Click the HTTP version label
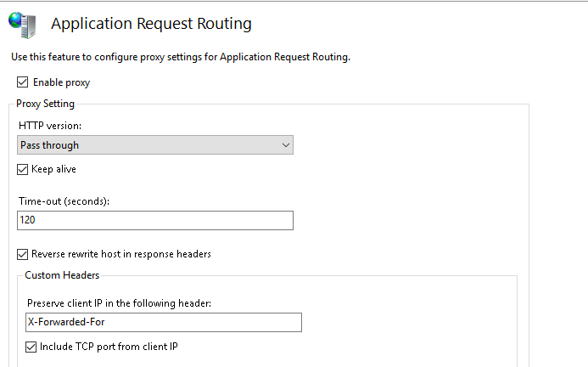Image resolution: width=588 pixels, height=367 pixels. 50,125
